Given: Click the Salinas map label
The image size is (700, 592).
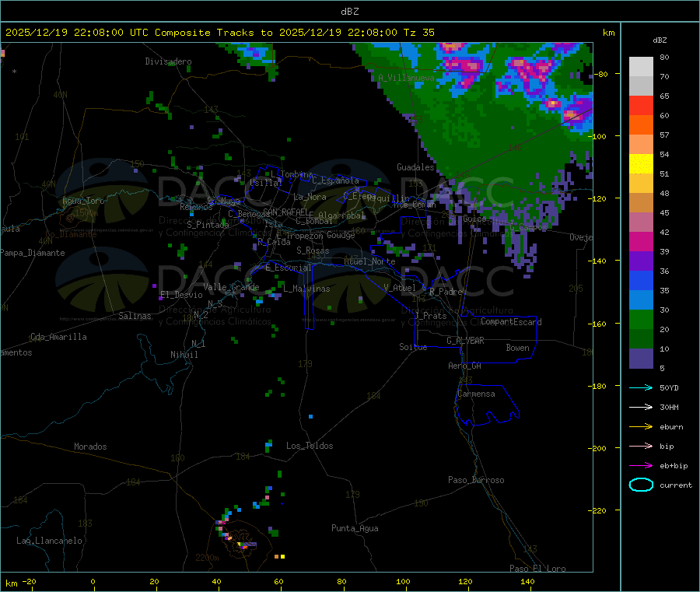Looking at the screenshot, I should coord(135,316).
